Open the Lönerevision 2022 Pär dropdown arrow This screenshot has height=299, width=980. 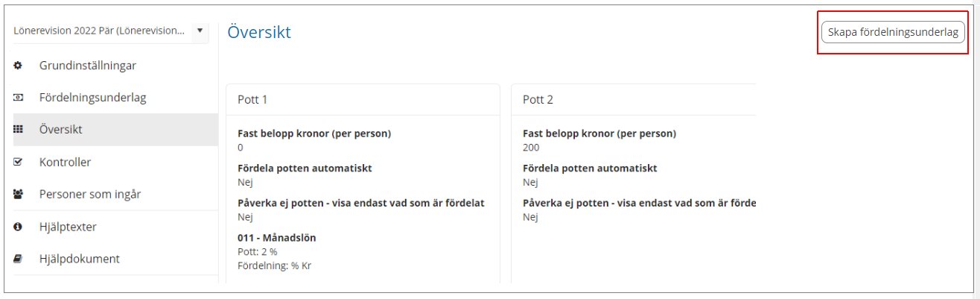200,31
